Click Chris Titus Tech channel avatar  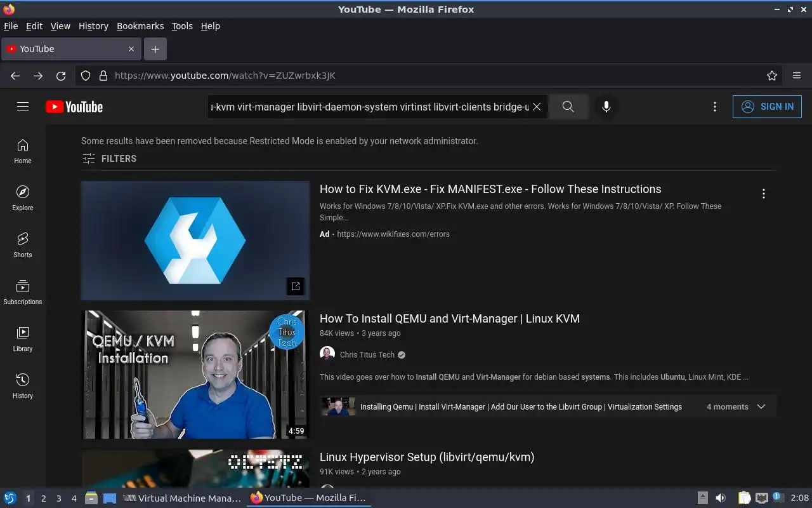(327, 355)
